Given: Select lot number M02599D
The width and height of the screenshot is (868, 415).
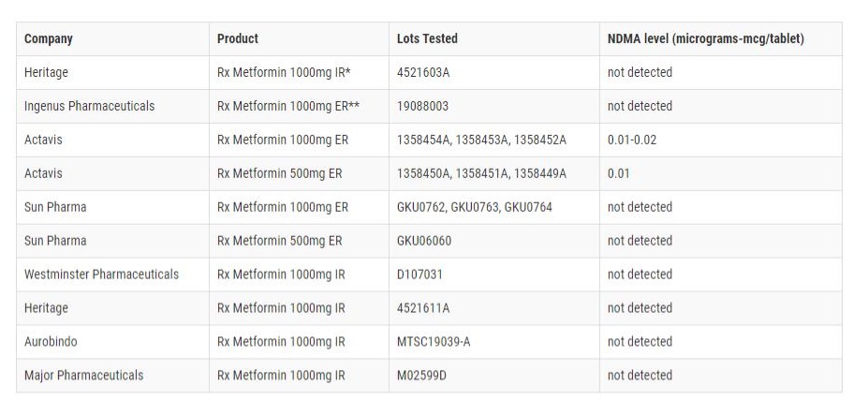Looking at the screenshot, I should (423, 376).
